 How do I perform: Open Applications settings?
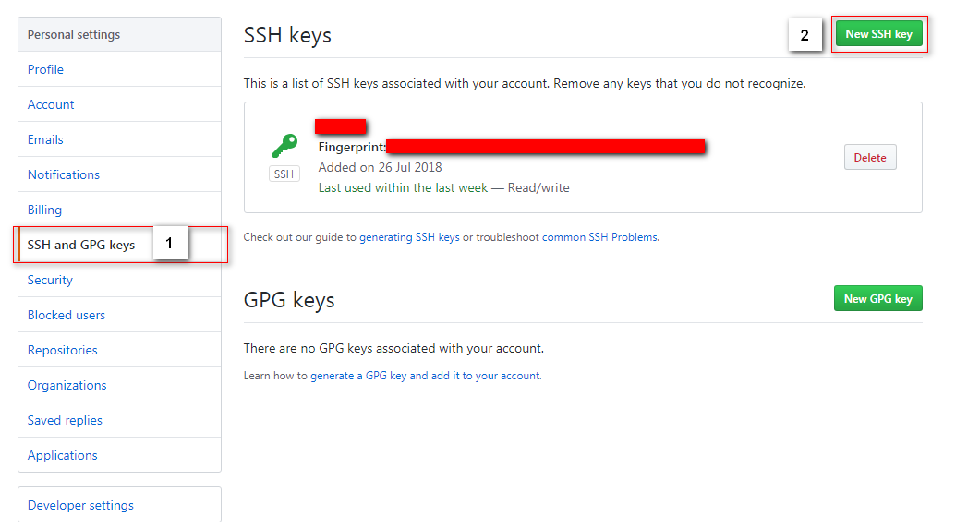click(62, 455)
